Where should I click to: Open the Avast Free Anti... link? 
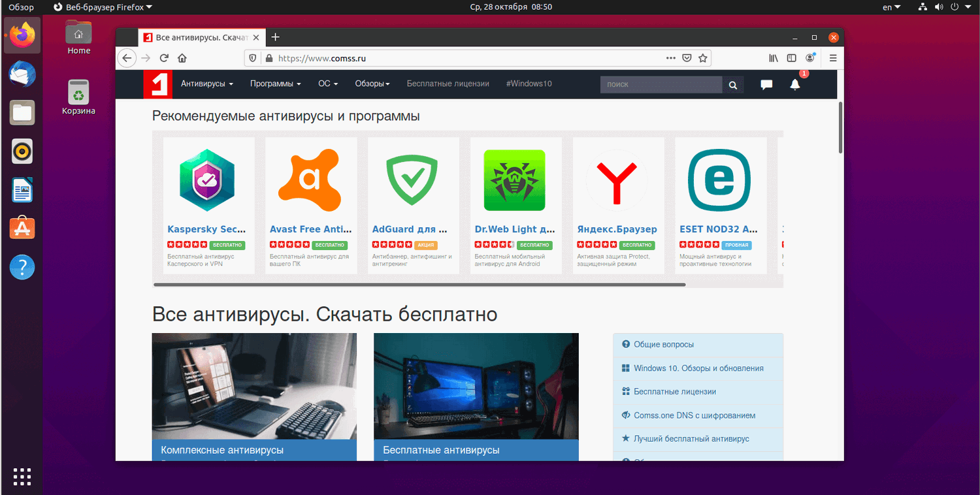(x=311, y=229)
